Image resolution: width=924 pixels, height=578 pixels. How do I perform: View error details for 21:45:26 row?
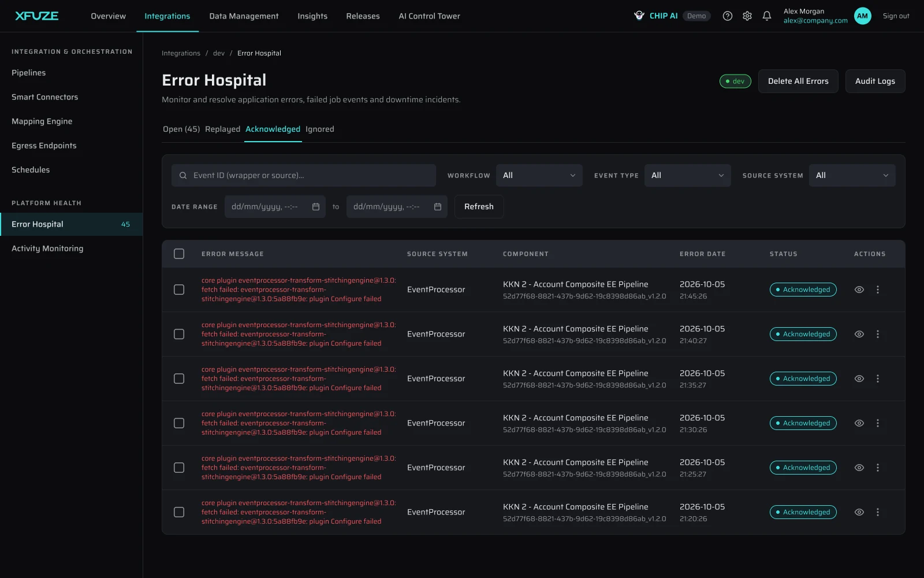click(859, 290)
